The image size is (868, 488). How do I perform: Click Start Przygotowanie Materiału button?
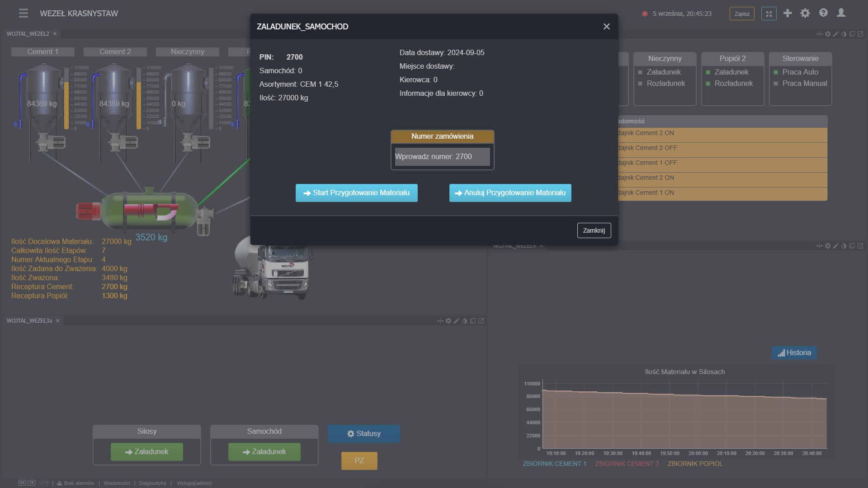click(x=356, y=193)
